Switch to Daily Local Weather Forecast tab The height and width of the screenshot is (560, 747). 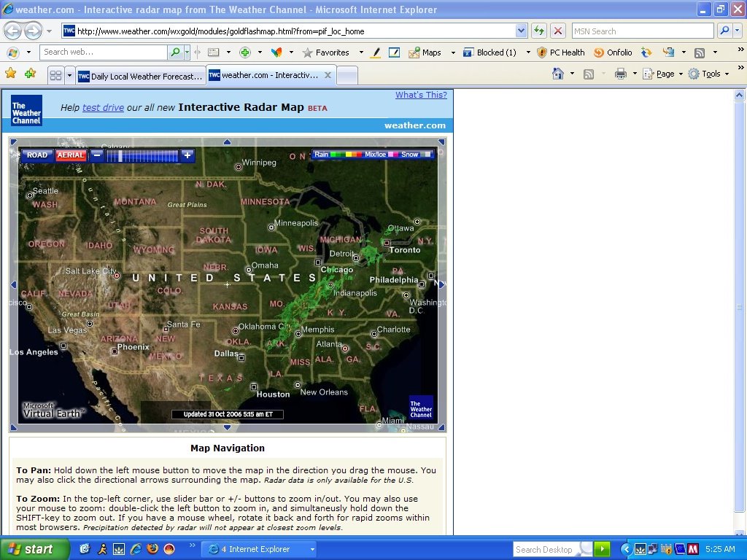tap(141, 76)
